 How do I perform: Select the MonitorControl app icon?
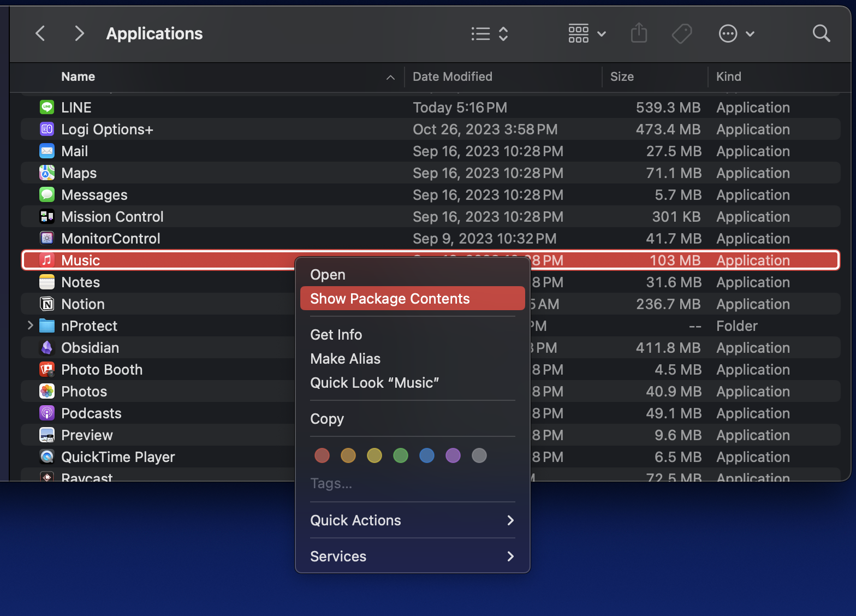(47, 238)
